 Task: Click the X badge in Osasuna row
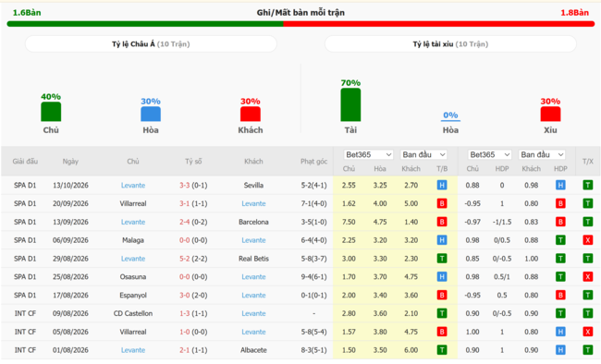(587, 277)
